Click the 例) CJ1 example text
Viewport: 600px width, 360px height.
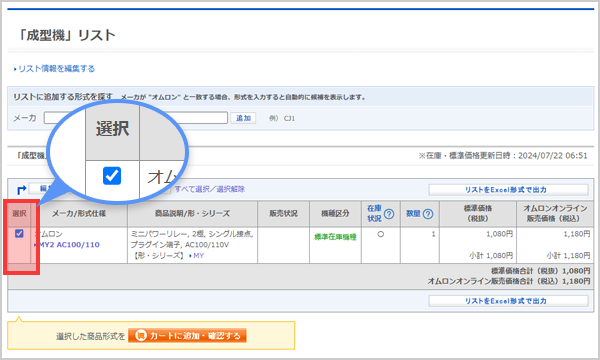point(282,118)
